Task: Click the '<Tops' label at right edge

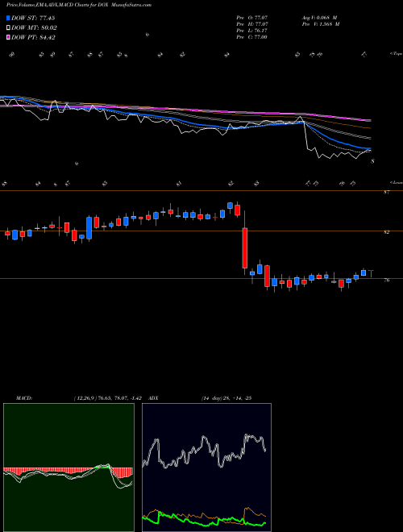Action: point(396,54)
